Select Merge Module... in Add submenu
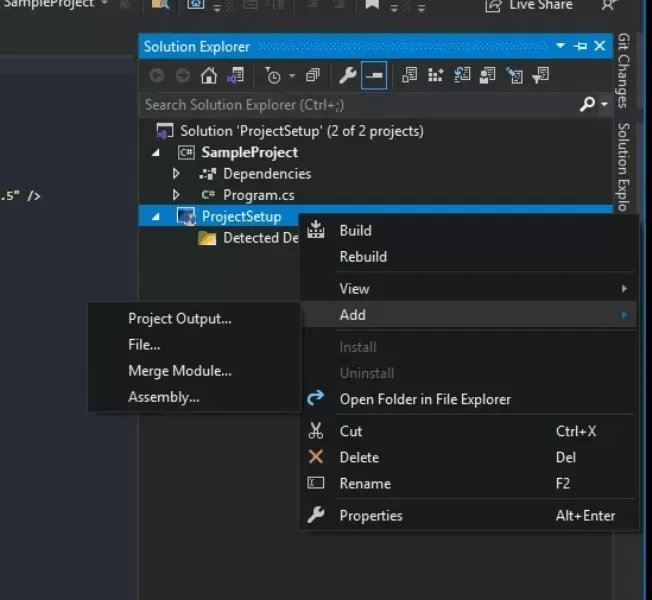This screenshot has height=600, width=652. (x=180, y=371)
